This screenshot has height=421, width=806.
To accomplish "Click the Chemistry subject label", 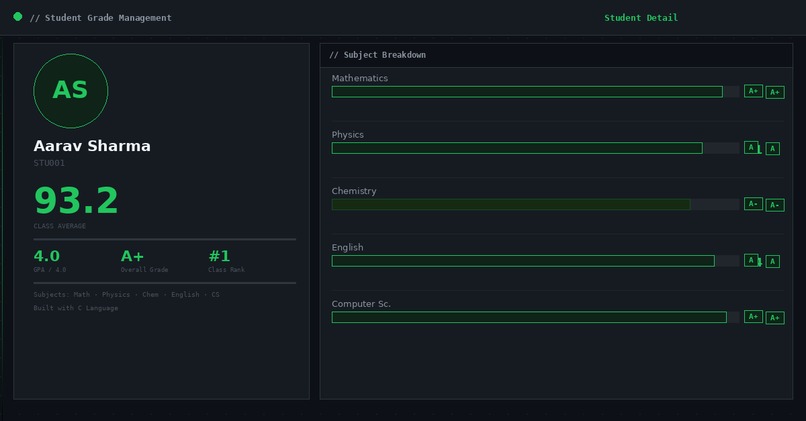I will coord(354,191).
